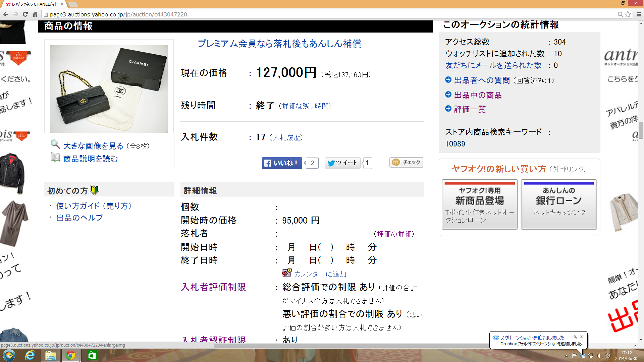Click the mixi チェック button
Image resolution: width=644 pixels, height=362 pixels.
click(406, 162)
